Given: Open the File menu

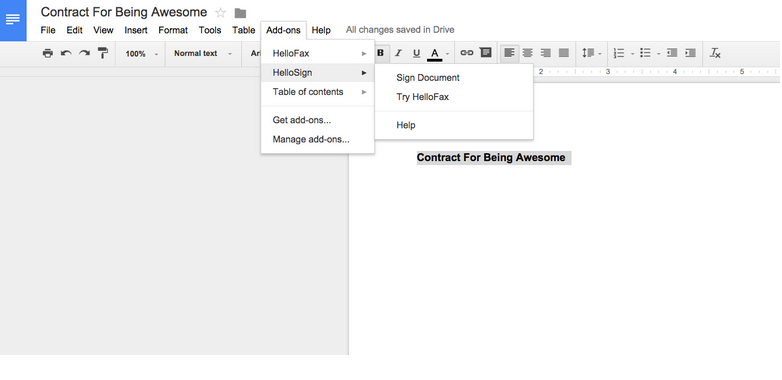Looking at the screenshot, I should pyautogui.click(x=48, y=30).
